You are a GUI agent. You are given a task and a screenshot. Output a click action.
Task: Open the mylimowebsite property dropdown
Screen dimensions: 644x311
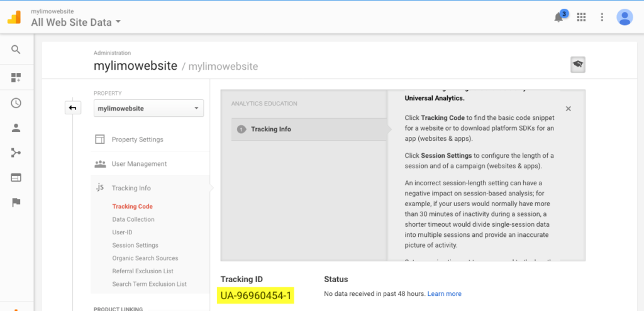coord(148,108)
